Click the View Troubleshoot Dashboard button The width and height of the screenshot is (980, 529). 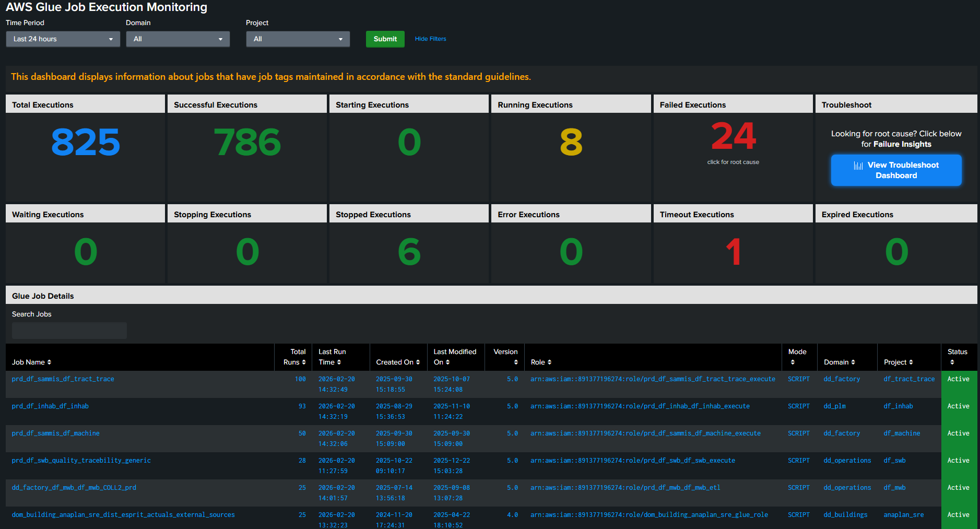pos(896,170)
